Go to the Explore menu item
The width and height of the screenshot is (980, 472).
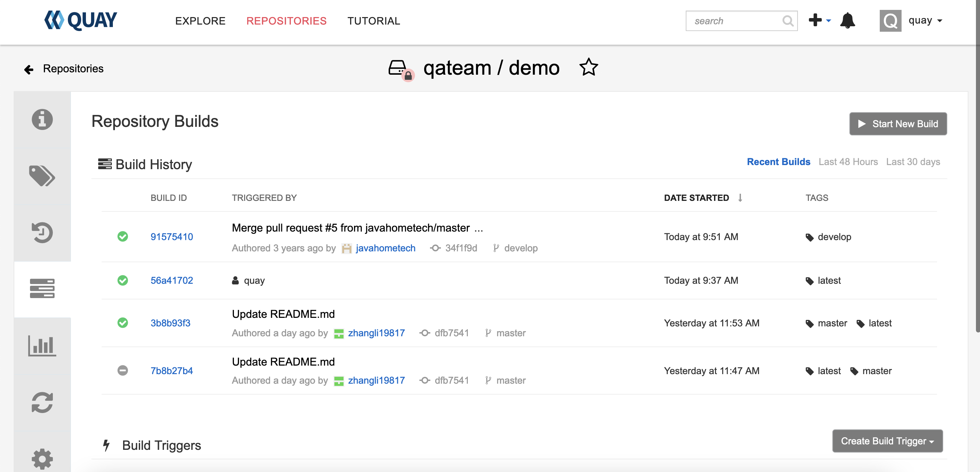coord(200,21)
